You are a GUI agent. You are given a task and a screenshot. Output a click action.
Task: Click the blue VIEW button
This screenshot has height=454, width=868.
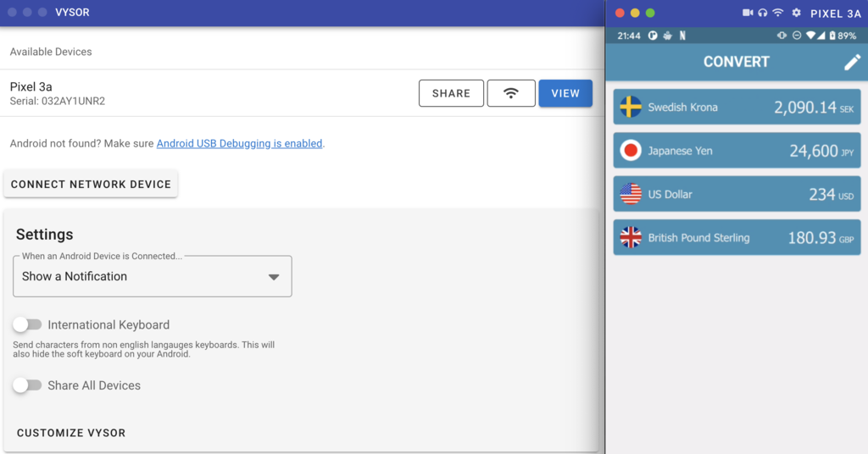tap(565, 93)
